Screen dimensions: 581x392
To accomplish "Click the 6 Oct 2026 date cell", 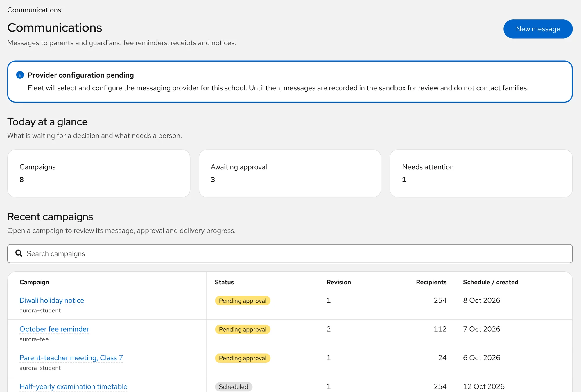I will point(482,358).
